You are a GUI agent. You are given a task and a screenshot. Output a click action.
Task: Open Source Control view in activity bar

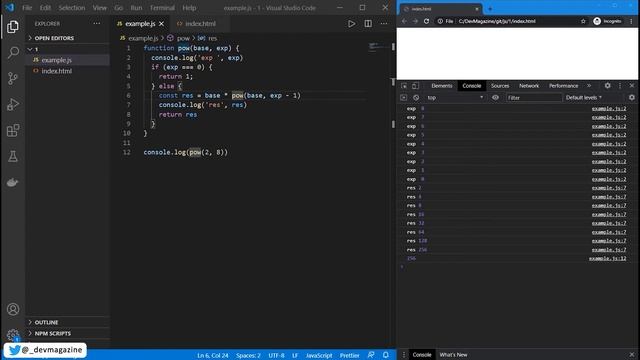(x=13, y=78)
